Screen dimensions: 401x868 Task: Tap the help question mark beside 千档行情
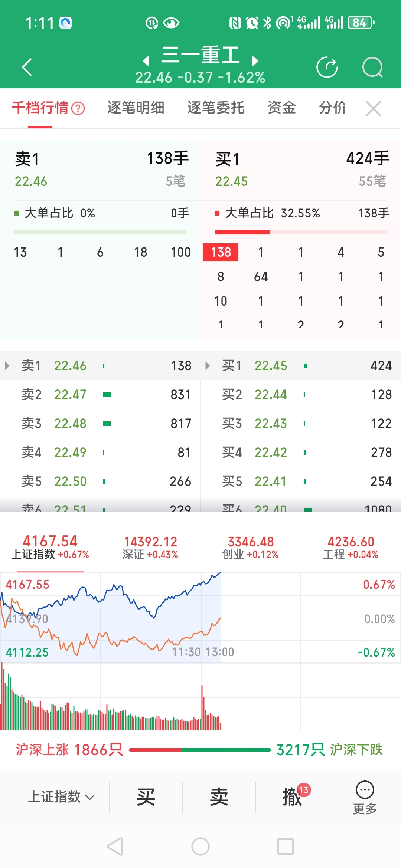click(x=78, y=109)
